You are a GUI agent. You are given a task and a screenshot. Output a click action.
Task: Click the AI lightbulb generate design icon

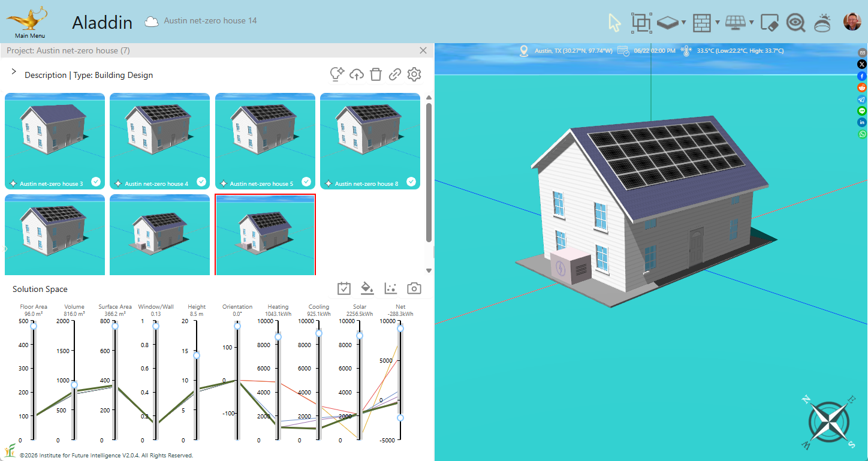click(337, 74)
